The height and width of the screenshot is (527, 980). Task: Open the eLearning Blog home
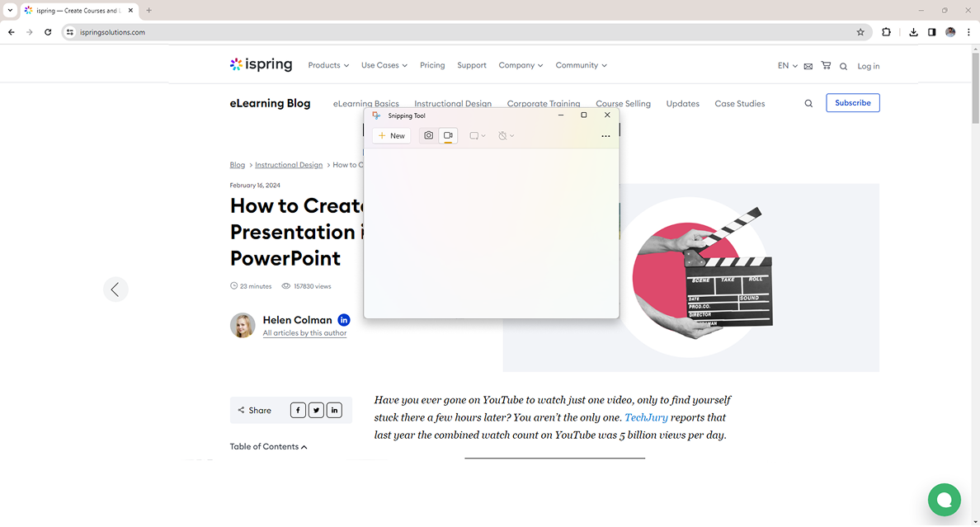(x=270, y=103)
